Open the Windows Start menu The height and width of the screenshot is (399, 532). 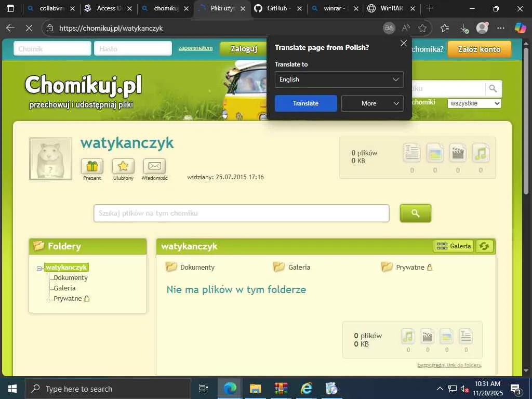pos(12,389)
